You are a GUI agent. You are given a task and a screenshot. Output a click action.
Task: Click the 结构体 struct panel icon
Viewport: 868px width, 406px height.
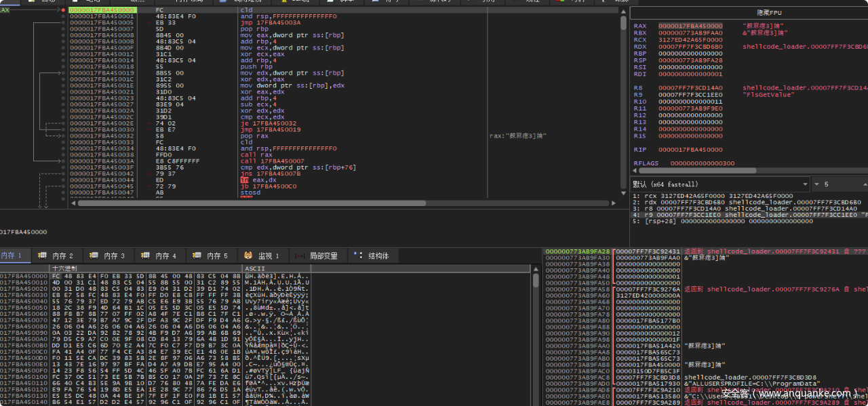click(x=358, y=256)
